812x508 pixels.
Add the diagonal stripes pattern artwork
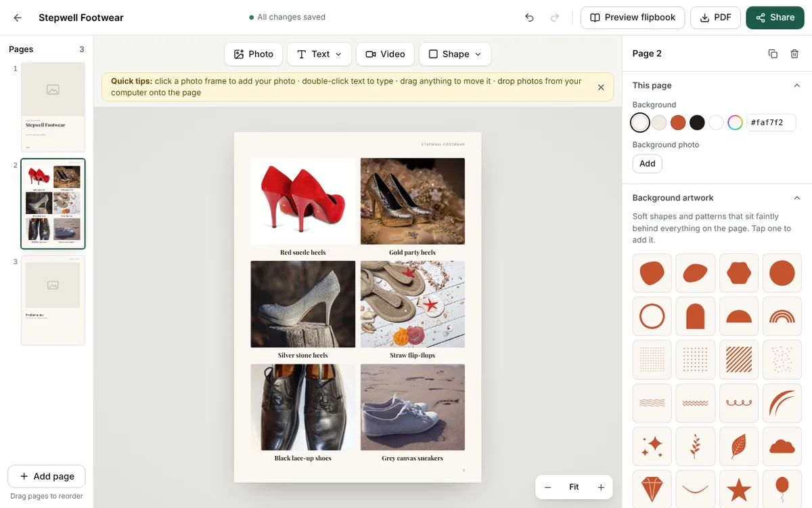coord(739,360)
